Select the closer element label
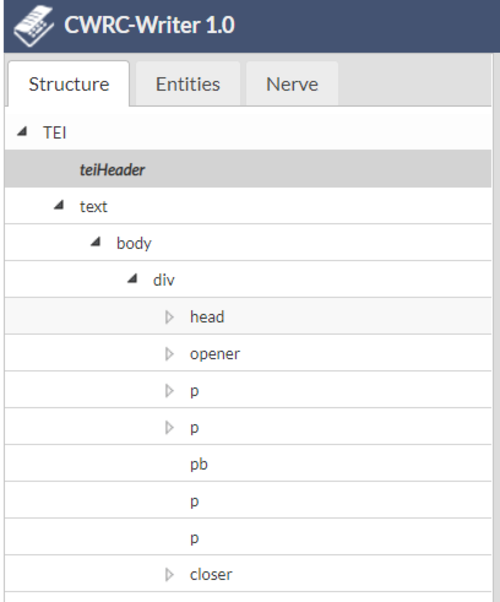Image resolution: width=500 pixels, height=602 pixels. click(211, 575)
